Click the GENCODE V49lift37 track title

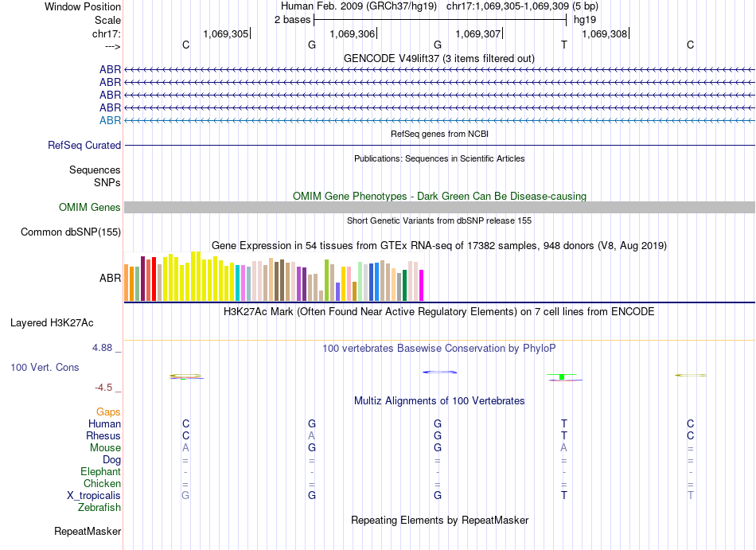coord(438,58)
